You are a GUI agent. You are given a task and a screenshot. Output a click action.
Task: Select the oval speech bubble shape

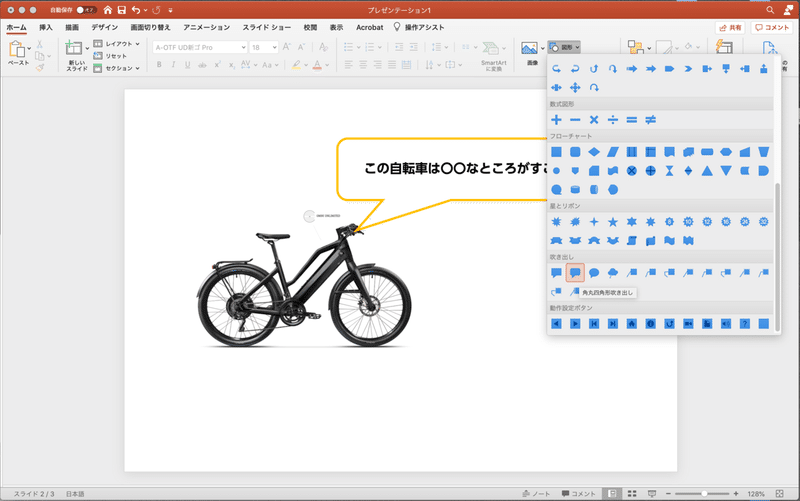pyautogui.click(x=594, y=273)
